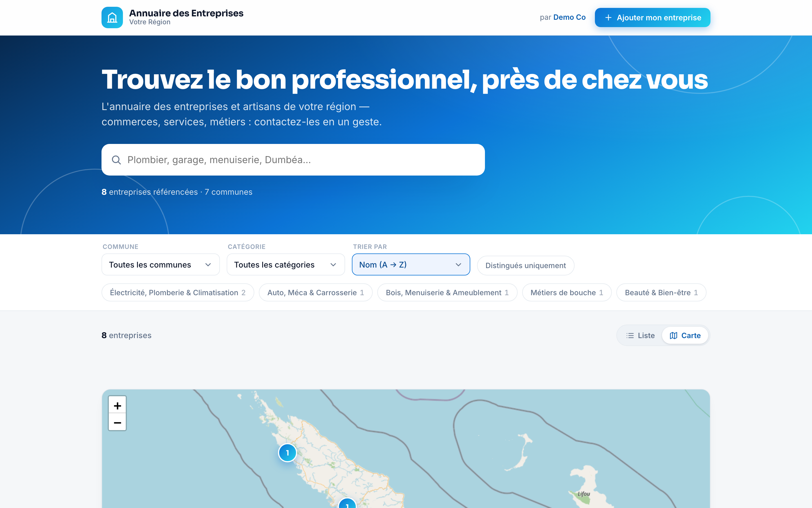Switch to the Carte view tab
The image size is (812, 508).
[x=685, y=335]
